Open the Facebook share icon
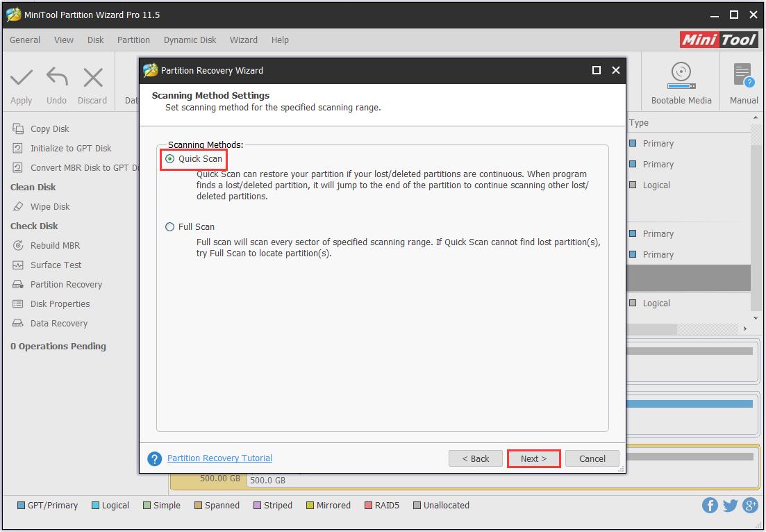This screenshot has width=766, height=532. [x=710, y=505]
